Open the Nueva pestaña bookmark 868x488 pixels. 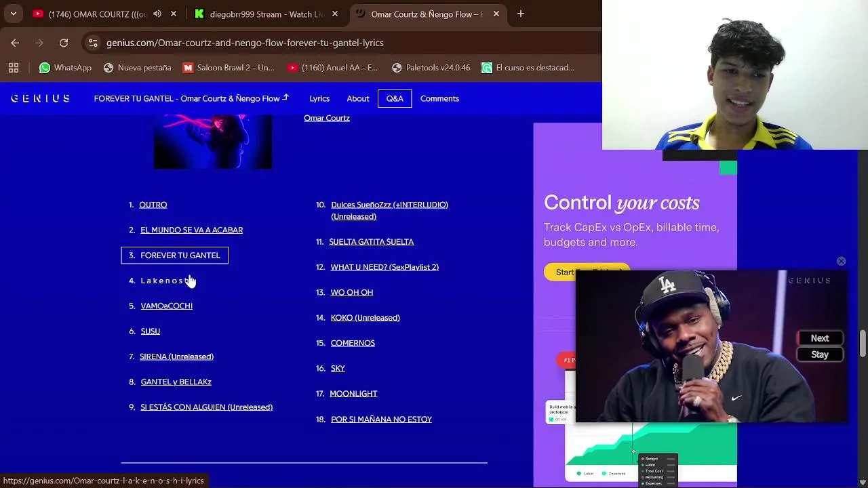pos(137,68)
